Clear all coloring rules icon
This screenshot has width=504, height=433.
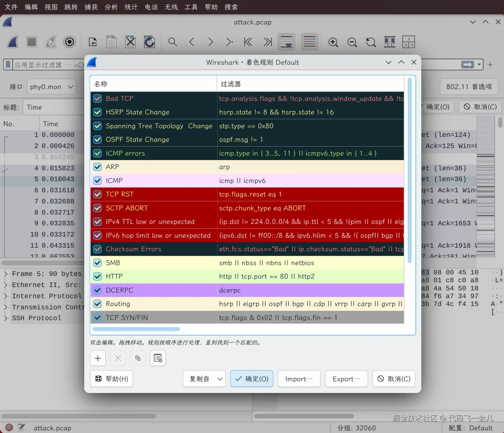158,358
